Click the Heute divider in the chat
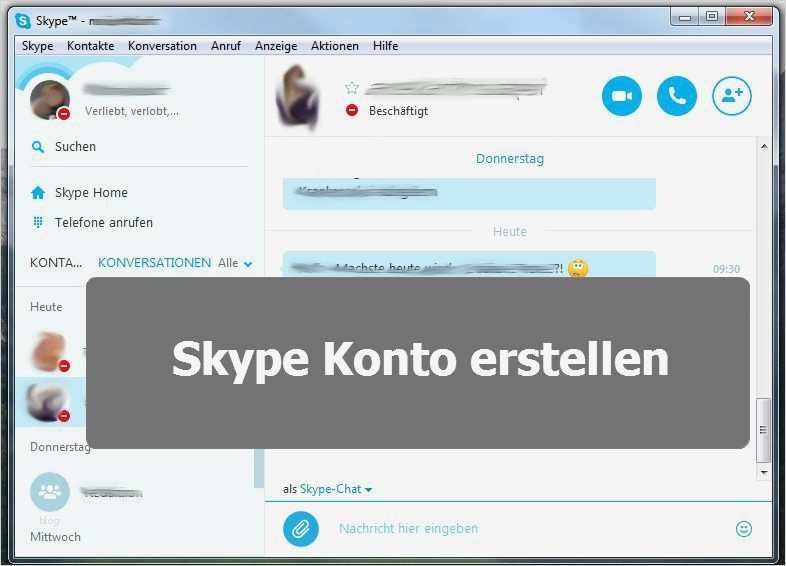 (510, 232)
